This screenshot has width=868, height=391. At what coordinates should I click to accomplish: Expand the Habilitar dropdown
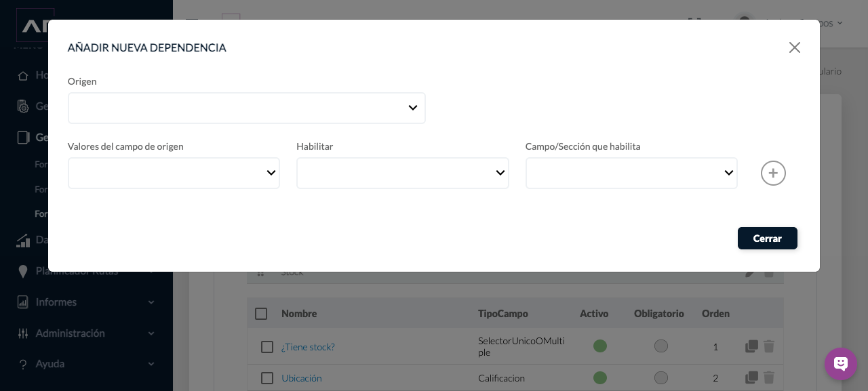coord(403,173)
